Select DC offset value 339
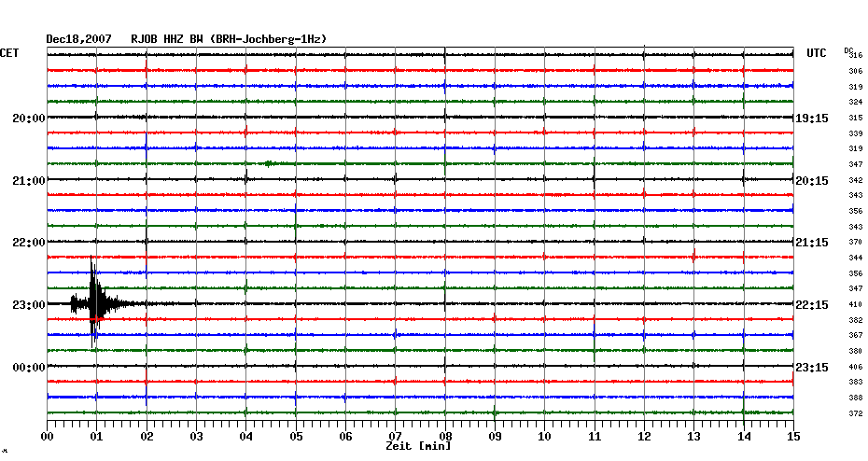 point(856,133)
